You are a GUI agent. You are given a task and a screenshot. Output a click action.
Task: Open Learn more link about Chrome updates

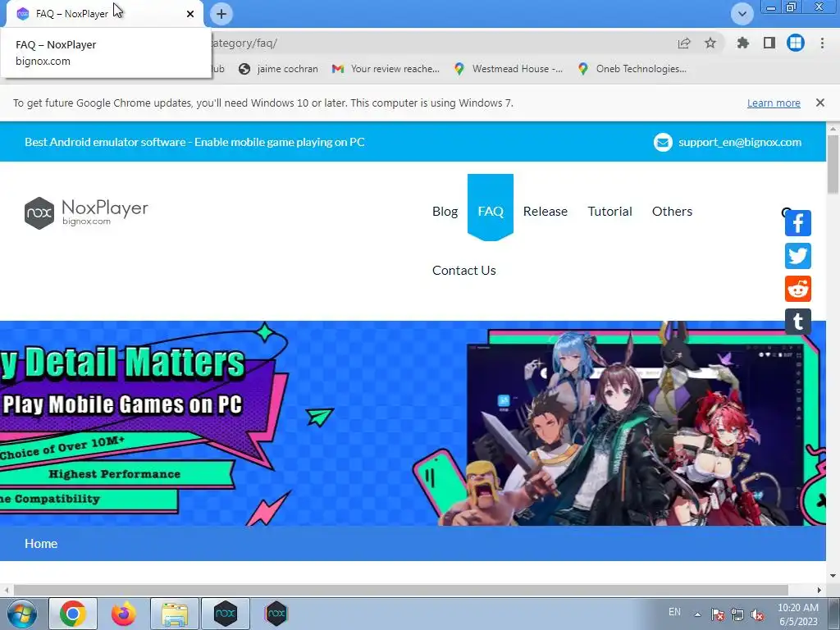774,103
